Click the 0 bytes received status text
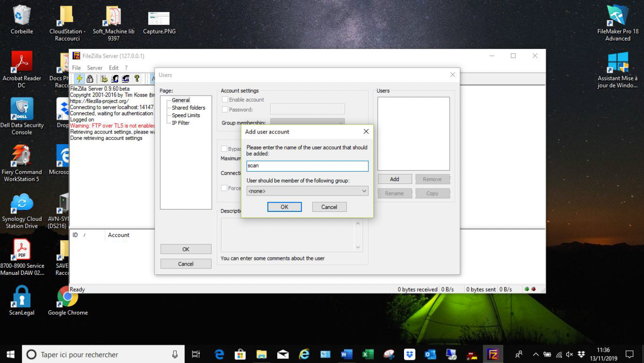644x363 pixels. pos(417,289)
